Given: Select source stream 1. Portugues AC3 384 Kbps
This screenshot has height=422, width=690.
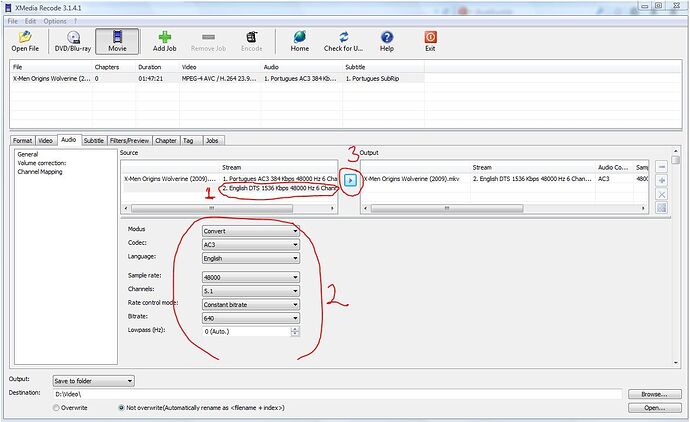Looking at the screenshot, I should tap(280, 179).
